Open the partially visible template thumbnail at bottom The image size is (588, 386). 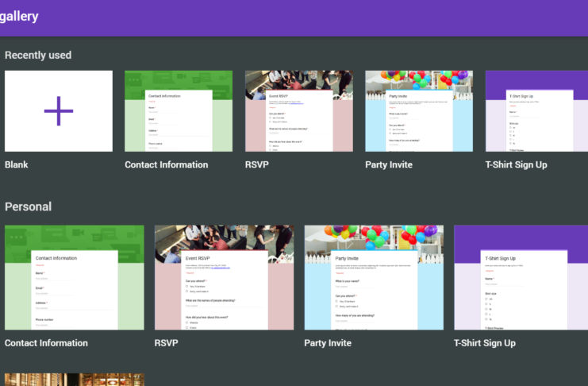(x=75, y=380)
